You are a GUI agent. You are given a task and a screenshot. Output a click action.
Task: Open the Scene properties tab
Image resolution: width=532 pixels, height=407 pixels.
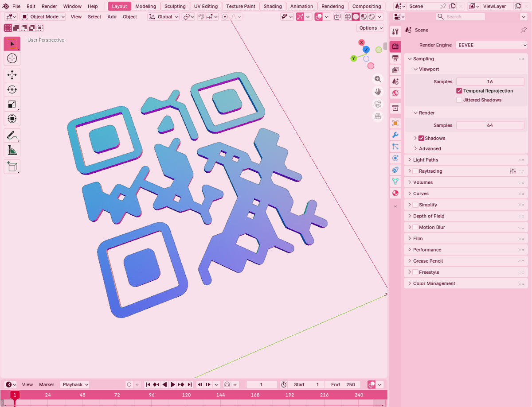[x=395, y=81]
